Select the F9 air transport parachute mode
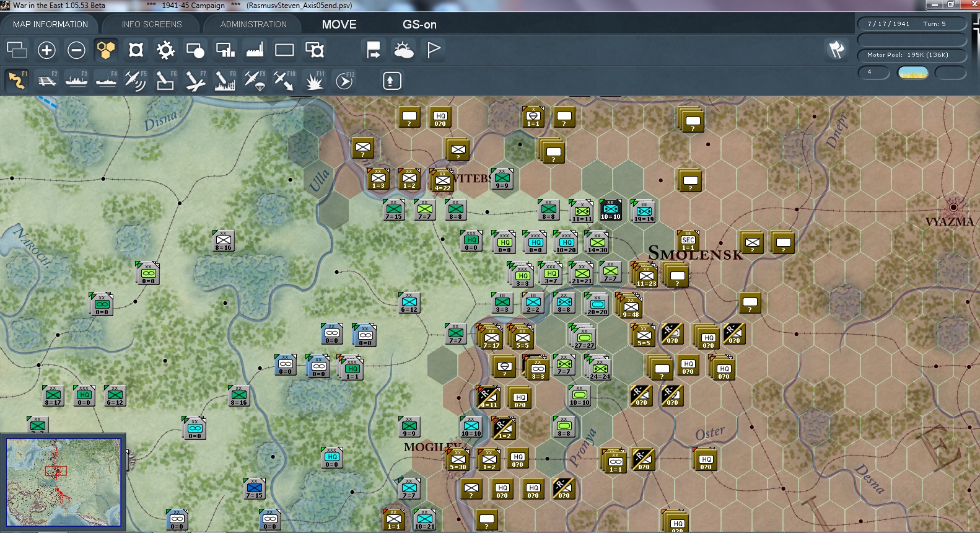The image size is (980, 533). click(255, 81)
